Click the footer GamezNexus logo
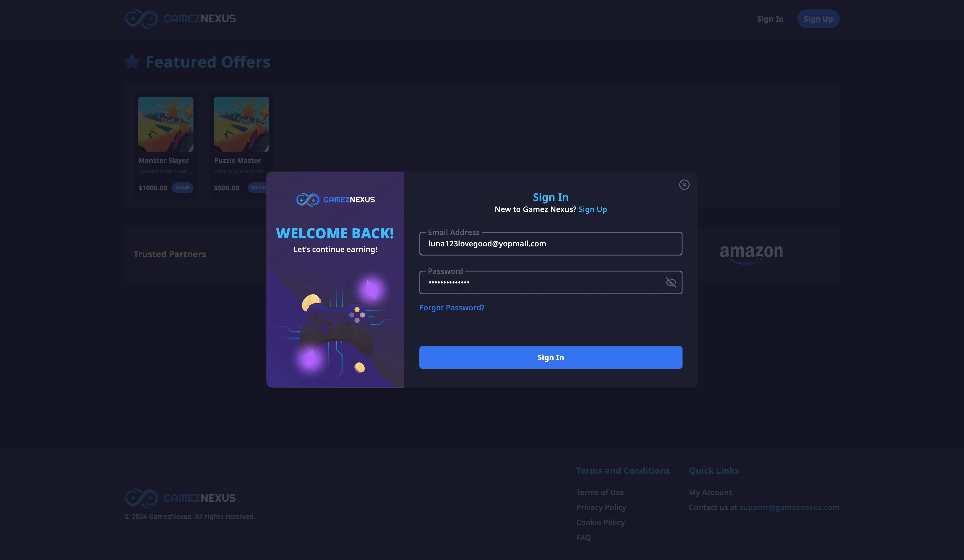 180,498
